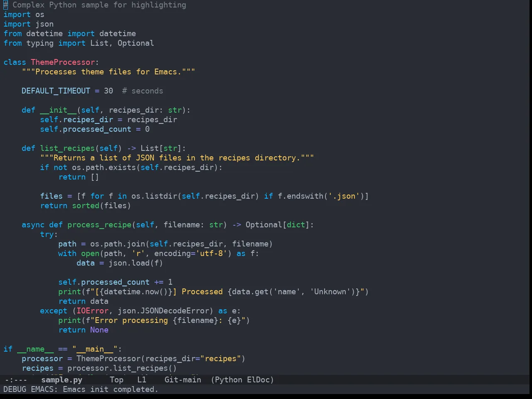Click the Git-main version control indicator
The width and height of the screenshot is (532, 399).
pyautogui.click(x=182, y=379)
